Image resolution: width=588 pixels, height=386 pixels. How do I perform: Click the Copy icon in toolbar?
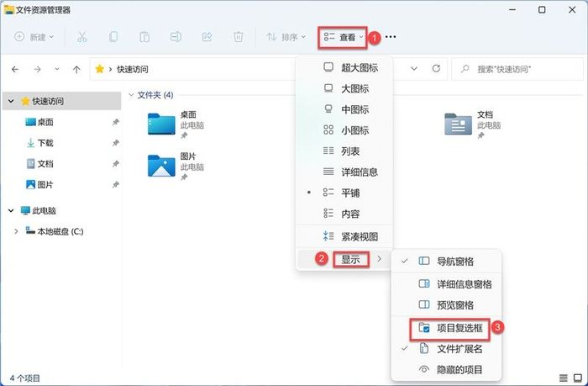[x=113, y=37]
